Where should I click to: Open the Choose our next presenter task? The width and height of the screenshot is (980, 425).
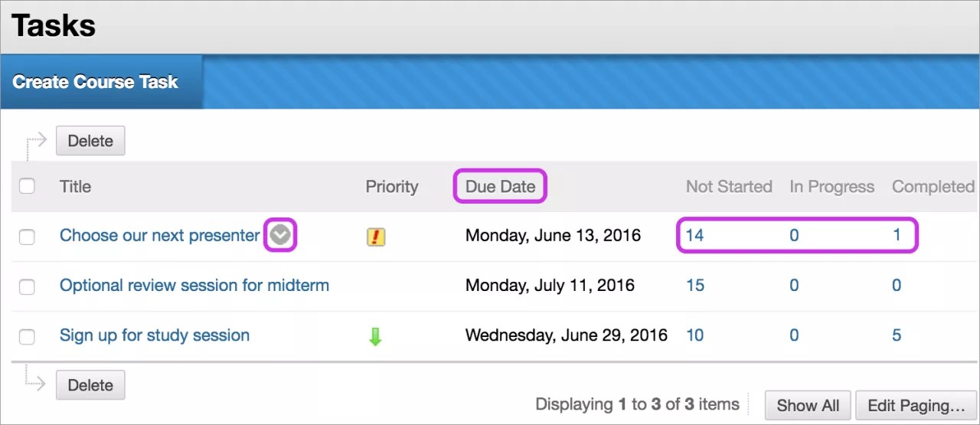coord(159,236)
